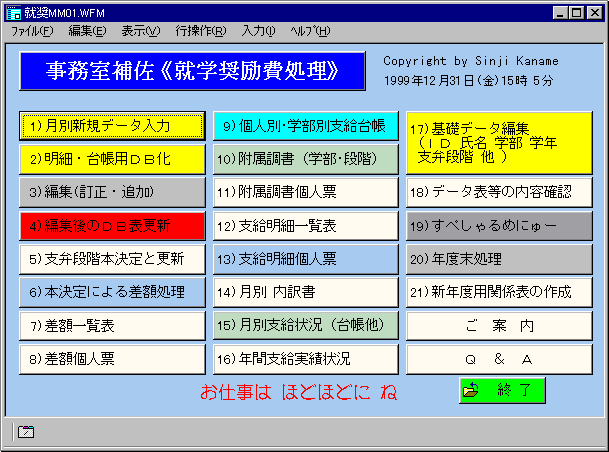Click the 終了 exit button with door icon
This screenshot has height=452, width=609.
pyautogui.click(x=502, y=390)
